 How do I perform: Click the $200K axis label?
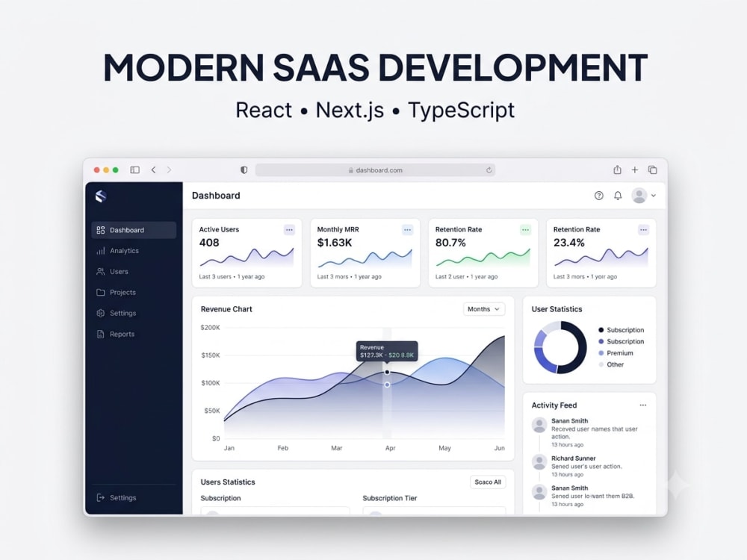(210, 328)
